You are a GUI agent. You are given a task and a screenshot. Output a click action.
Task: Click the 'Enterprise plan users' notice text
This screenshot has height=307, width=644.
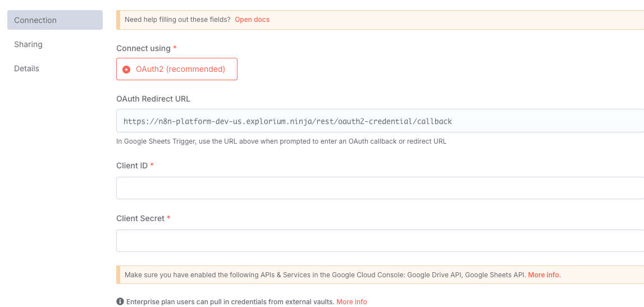click(230, 301)
